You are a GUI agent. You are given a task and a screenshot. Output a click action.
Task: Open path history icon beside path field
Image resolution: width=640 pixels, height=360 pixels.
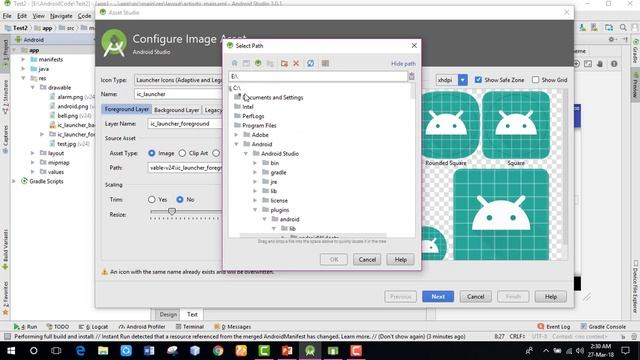pyautogui.click(x=411, y=76)
